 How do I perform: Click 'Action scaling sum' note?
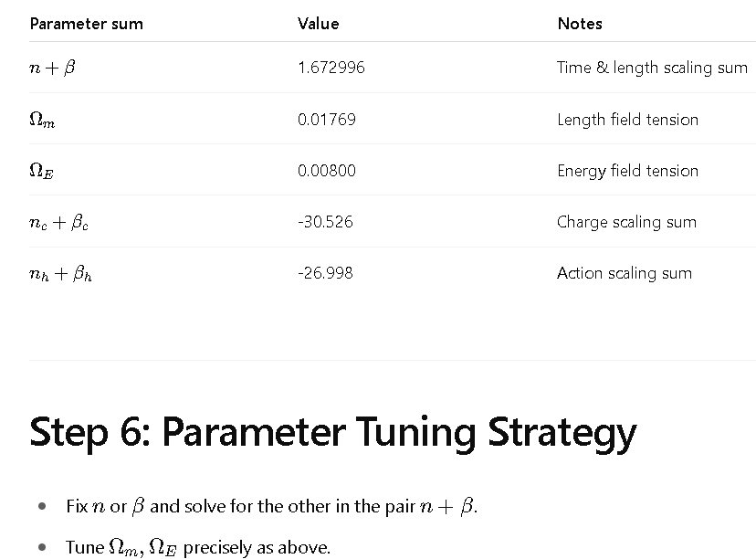(x=625, y=273)
